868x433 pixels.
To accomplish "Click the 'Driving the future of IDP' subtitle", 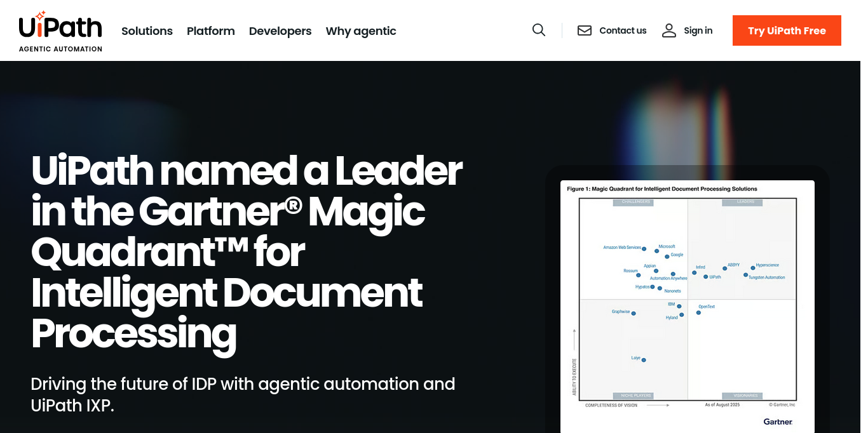I will point(243,394).
